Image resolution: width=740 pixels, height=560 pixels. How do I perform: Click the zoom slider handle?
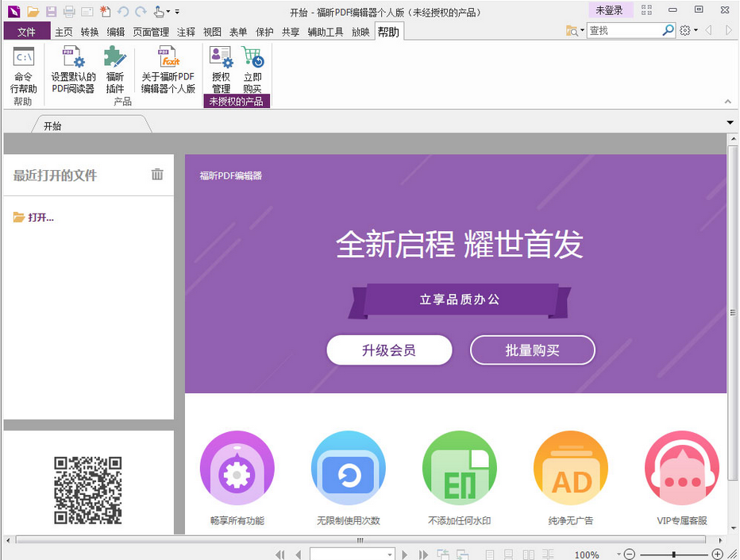point(673,554)
